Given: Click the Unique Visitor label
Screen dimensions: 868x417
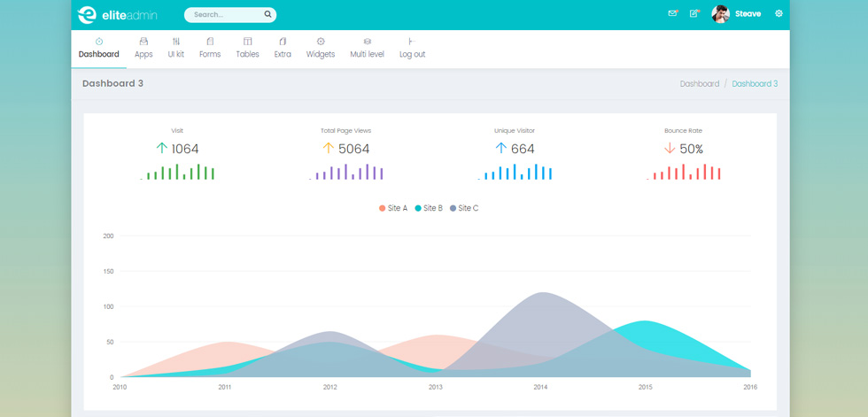Looking at the screenshot, I should pyautogui.click(x=515, y=131).
